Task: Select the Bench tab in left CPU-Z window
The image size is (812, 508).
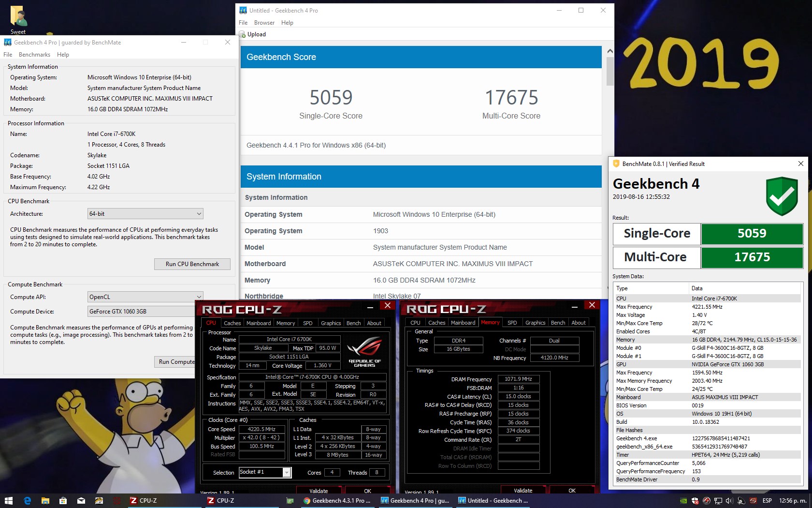Action: click(353, 323)
